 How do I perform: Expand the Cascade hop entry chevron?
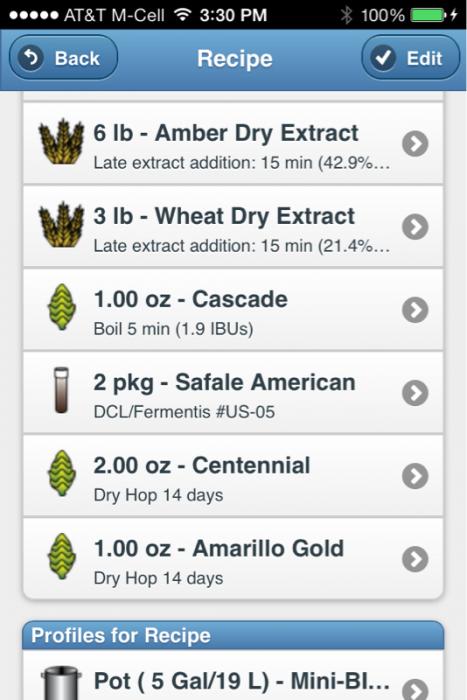[x=415, y=309]
